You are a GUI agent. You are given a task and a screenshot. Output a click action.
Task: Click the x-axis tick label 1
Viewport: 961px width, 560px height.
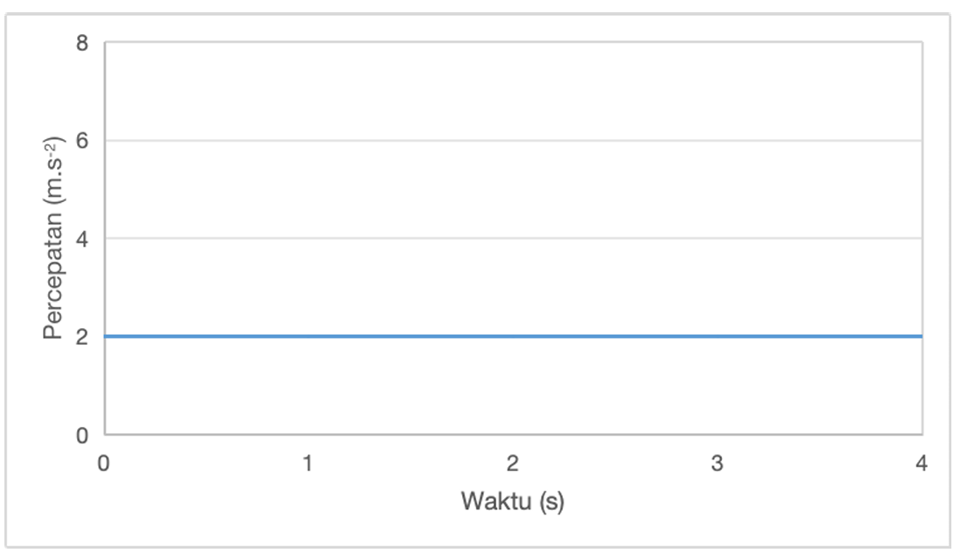click(x=308, y=464)
